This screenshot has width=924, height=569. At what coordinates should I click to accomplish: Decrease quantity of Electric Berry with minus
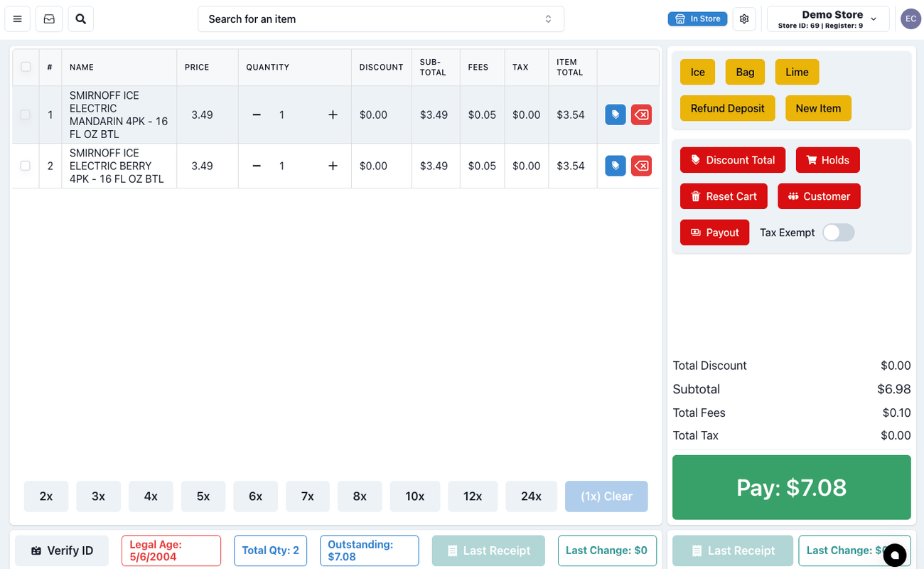(x=257, y=166)
